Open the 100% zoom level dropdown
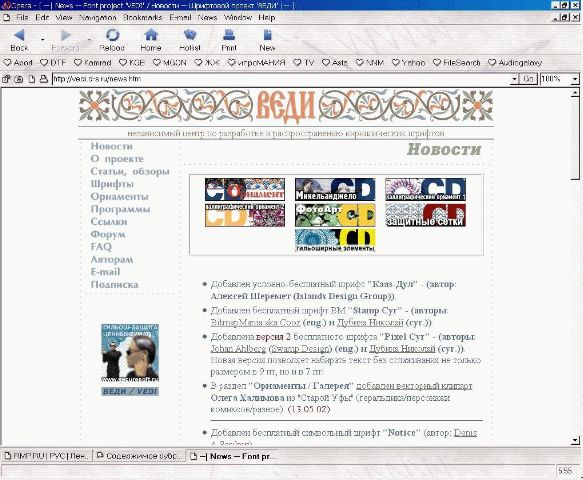583x480 pixels. tap(575, 79)
